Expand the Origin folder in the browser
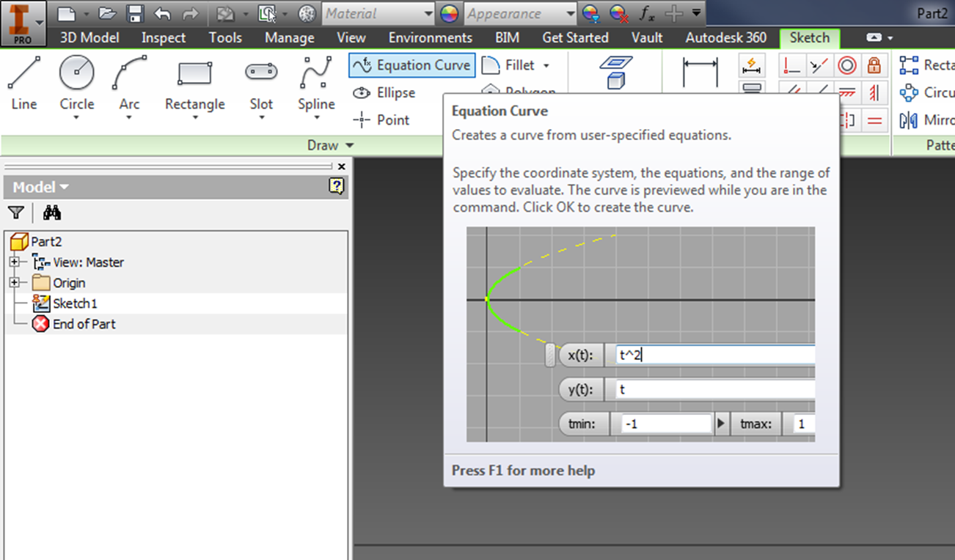The image size is (955, 560). point(15,282)
